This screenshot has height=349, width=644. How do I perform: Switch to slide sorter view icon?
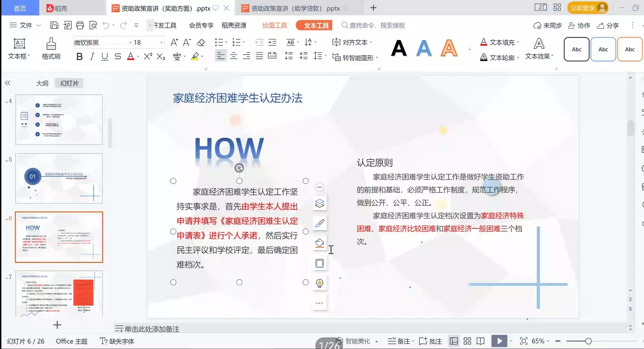[467, 341]
